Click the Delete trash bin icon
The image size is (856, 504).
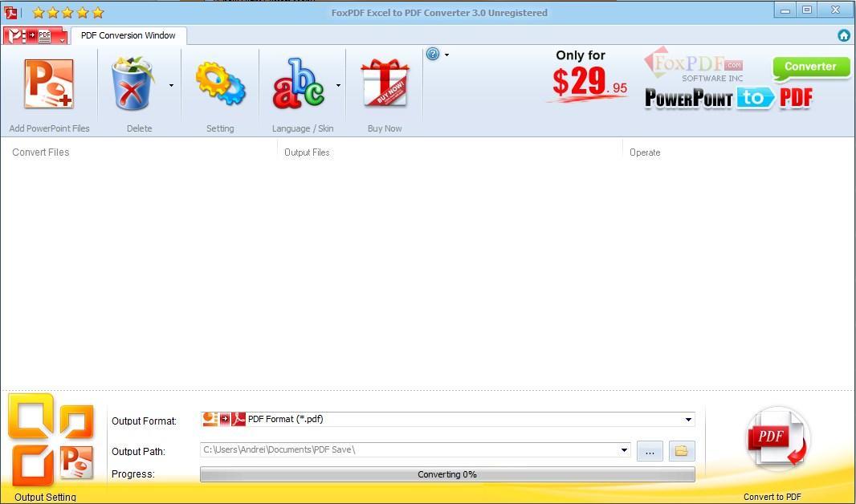pyautogui.click(x=132, y=84)
